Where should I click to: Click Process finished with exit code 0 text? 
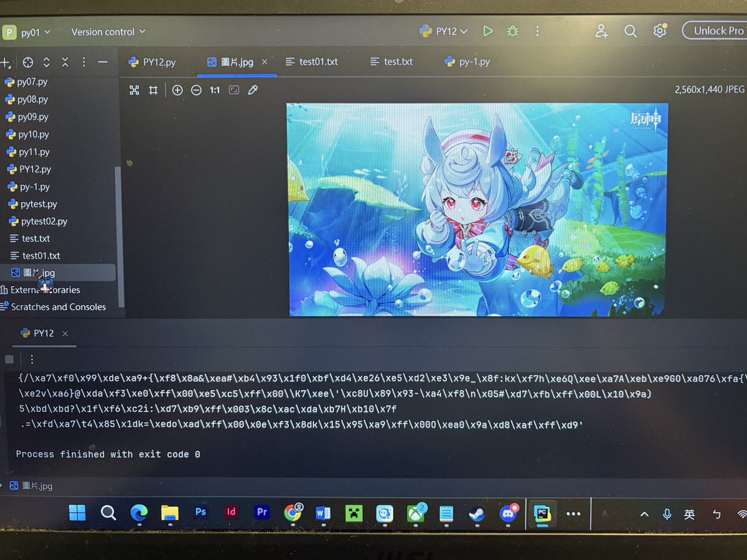[x=108, y=454]
